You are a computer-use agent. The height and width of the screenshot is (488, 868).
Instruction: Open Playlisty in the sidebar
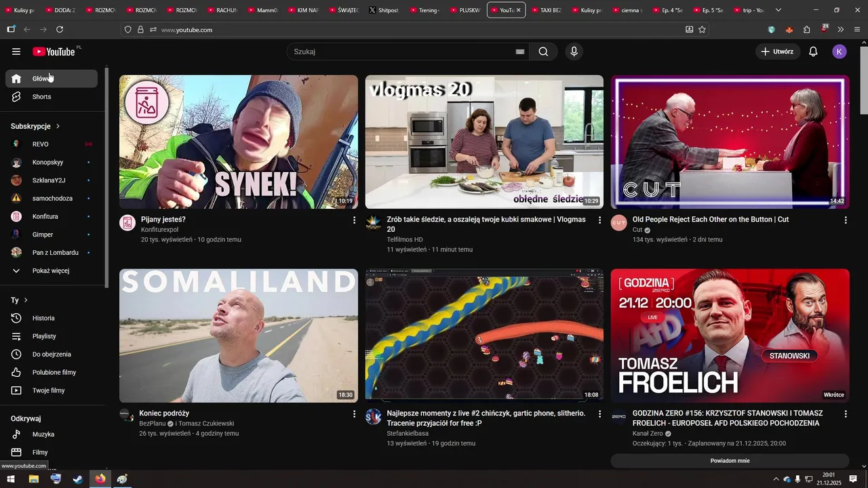(52, 336)
